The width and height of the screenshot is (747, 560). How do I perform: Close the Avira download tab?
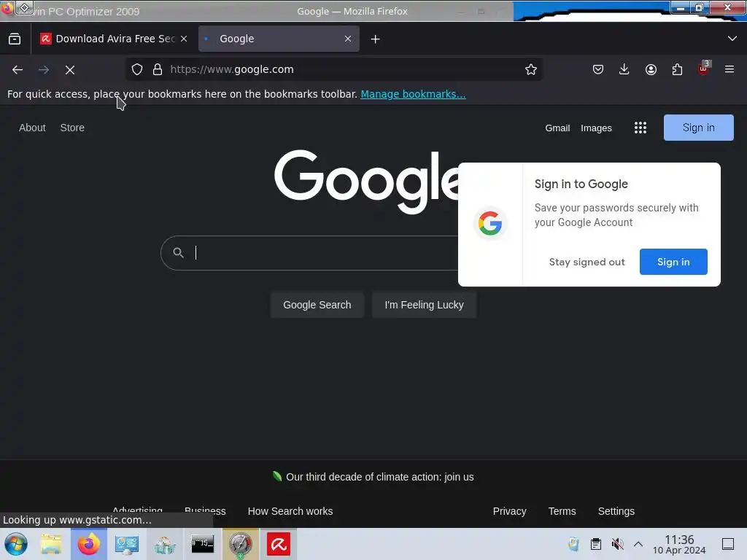pyautogui.click(x=184, y=39)
